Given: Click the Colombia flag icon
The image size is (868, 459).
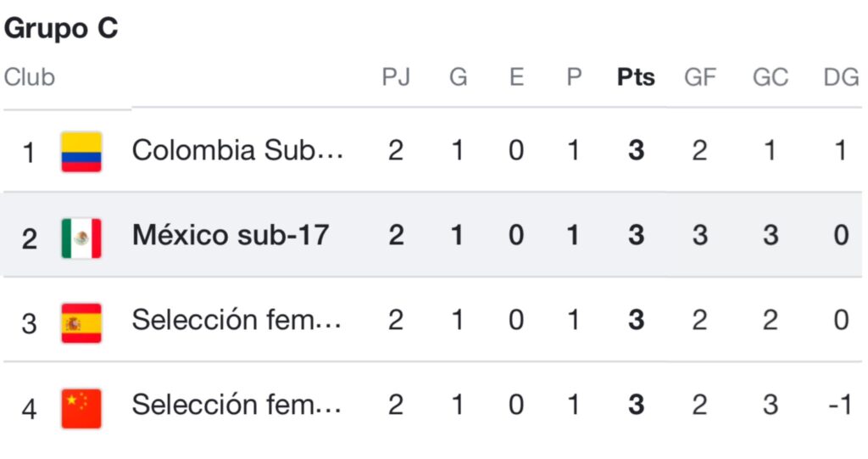Looking at the screenshot, I should [x=81, y=152].
